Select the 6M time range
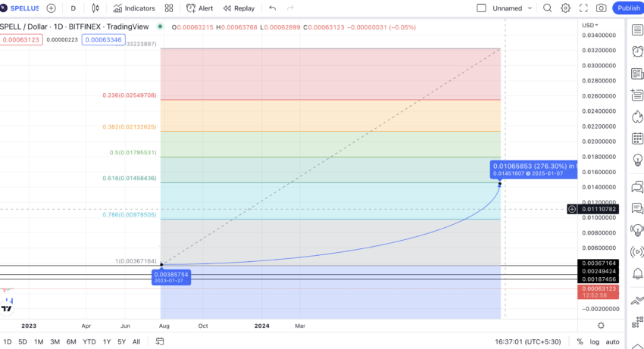The image size is (644, 349). click(71, 341)
